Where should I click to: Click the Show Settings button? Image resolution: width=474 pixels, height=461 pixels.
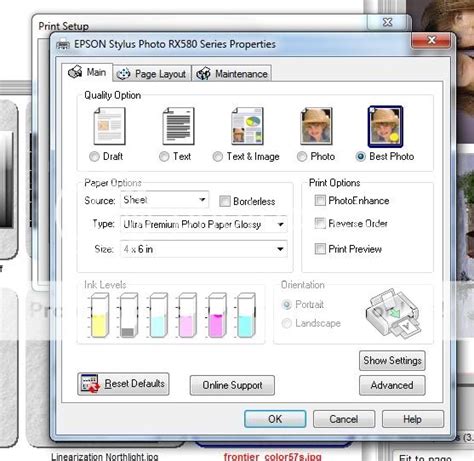[392, 360]
